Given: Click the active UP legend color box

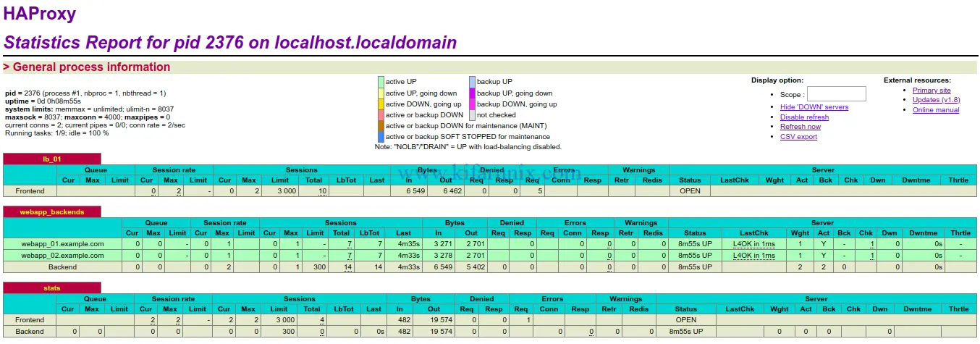Looking at the screenshot, I should point(381,83).
